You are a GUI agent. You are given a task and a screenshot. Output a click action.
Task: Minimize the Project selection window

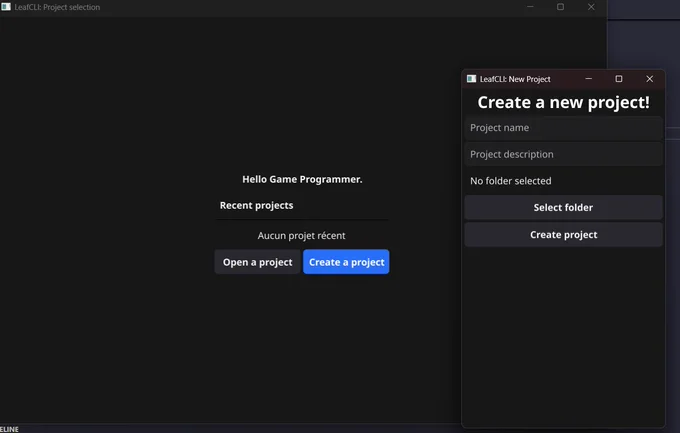530,7
